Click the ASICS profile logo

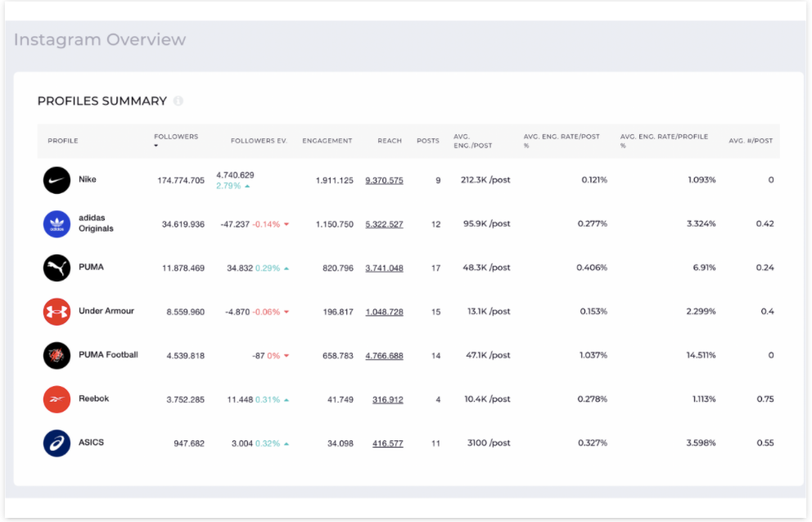[56, 443]
